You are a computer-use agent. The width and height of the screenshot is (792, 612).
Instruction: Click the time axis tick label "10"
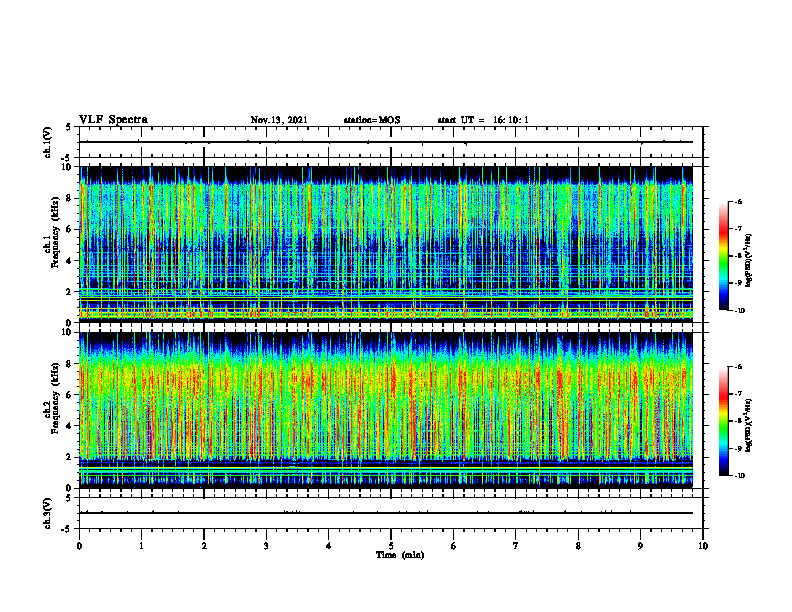click(703, 546)
